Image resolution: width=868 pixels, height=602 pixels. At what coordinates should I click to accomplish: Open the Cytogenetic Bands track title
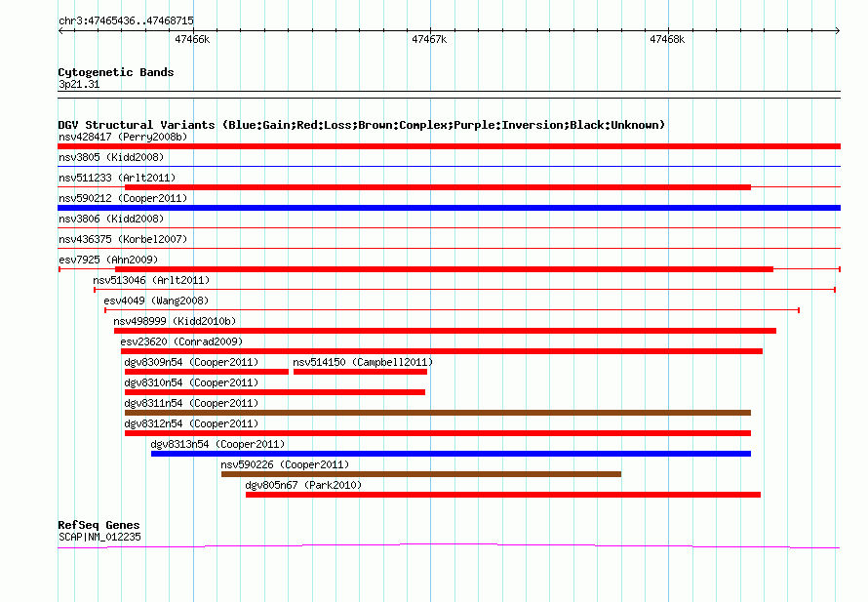point(116,72)
